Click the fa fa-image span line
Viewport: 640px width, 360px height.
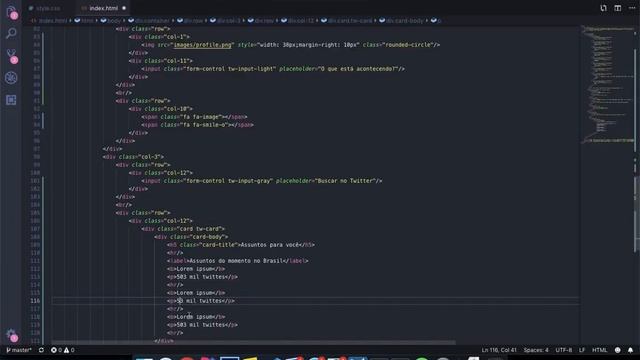point(194,117)
